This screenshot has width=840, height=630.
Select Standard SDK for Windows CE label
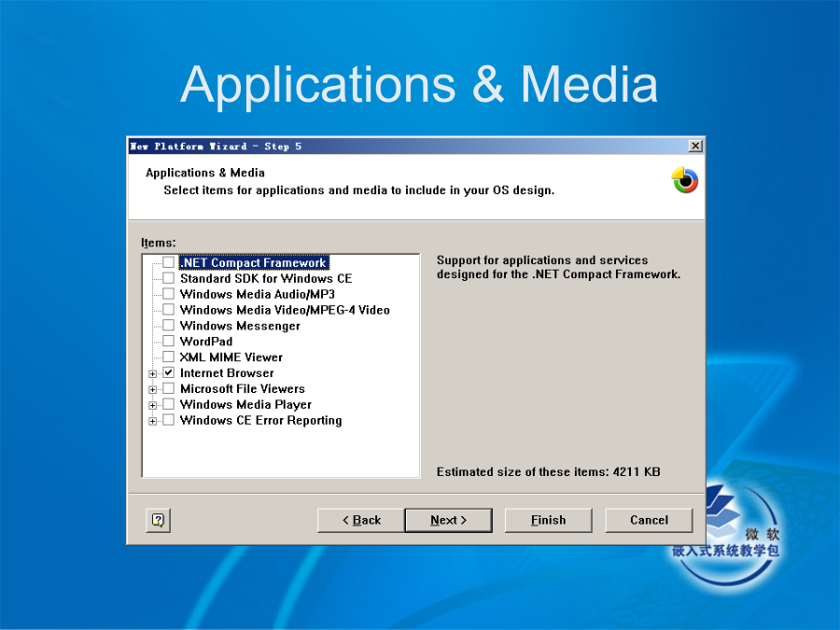[266, 278]
